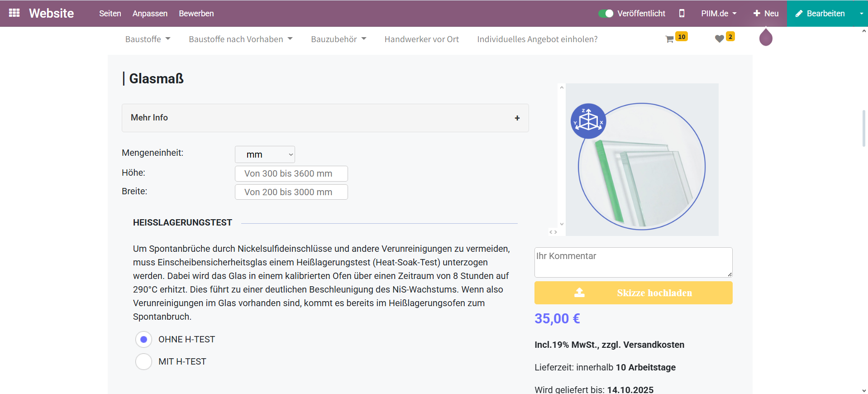Click the 3D dimensions cube icon
The width and height of the screenshot is (868, 394).
[x=588, y=121]
